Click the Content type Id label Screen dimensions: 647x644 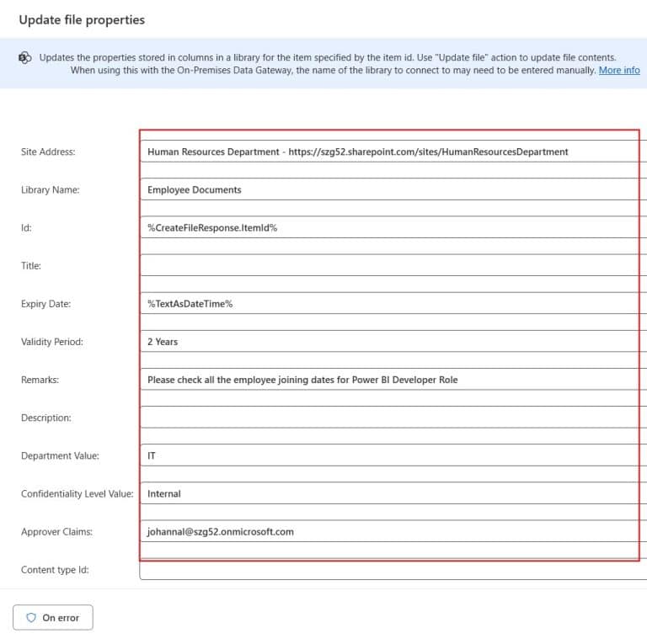pos(55,569)
